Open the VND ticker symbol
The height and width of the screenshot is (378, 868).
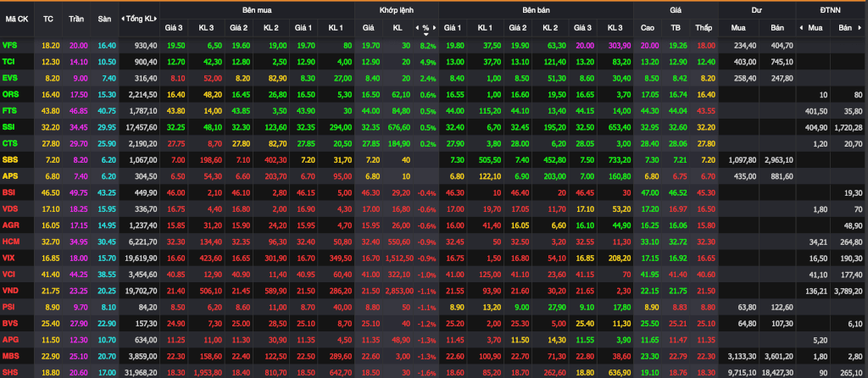coord(10,291)
